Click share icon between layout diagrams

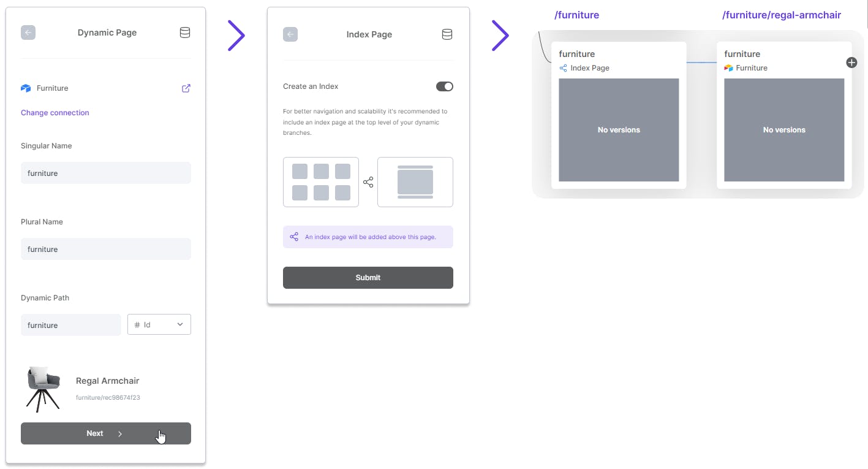pos(368,182)
